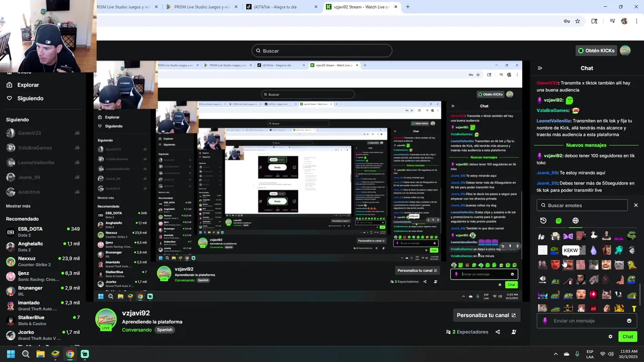
Task: Send message with green Chat button
Action: (x=628, y=337)
